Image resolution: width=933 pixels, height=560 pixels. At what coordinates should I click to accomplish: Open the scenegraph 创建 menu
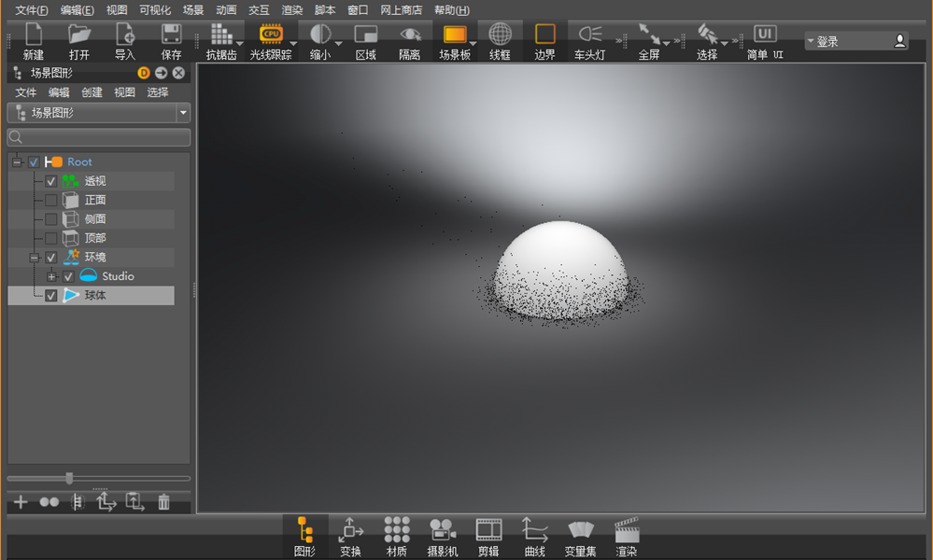click(92, 92)
